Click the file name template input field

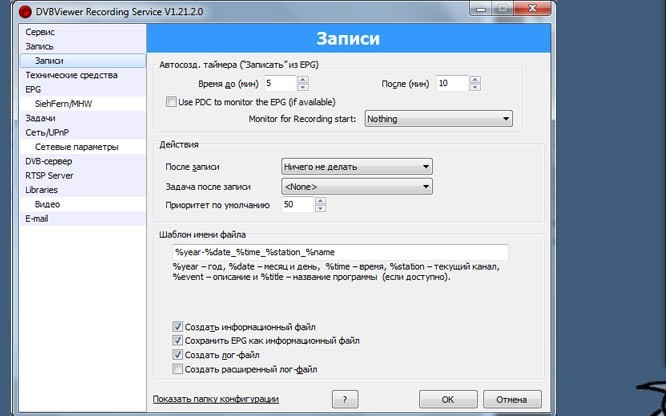[x=340, y=252]
